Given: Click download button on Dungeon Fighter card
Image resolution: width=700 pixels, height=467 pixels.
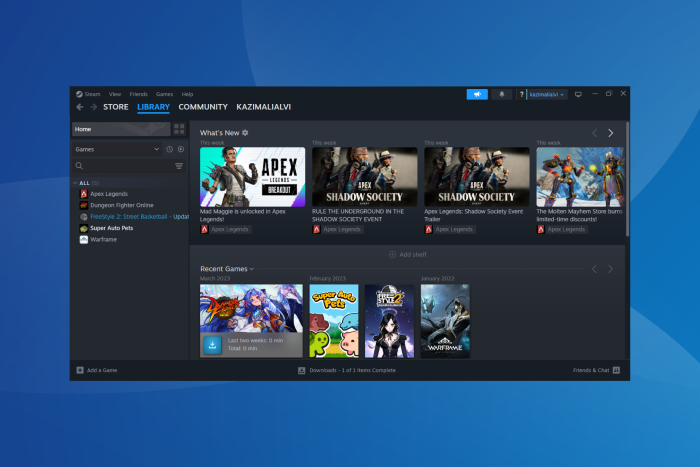Looking at the screenshot, I should point(212,345).
